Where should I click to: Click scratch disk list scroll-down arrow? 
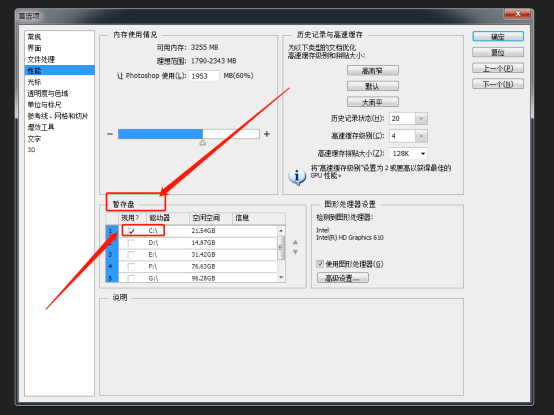coord(281,278)
